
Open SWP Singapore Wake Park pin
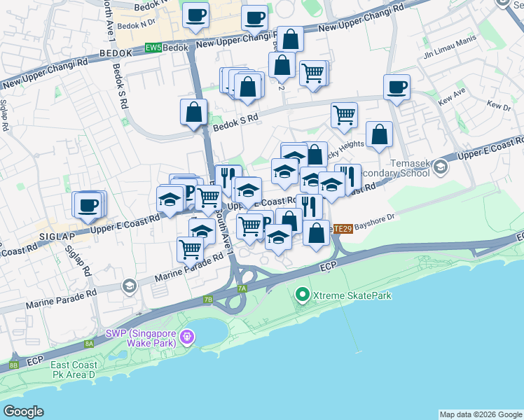coord(187,337)
